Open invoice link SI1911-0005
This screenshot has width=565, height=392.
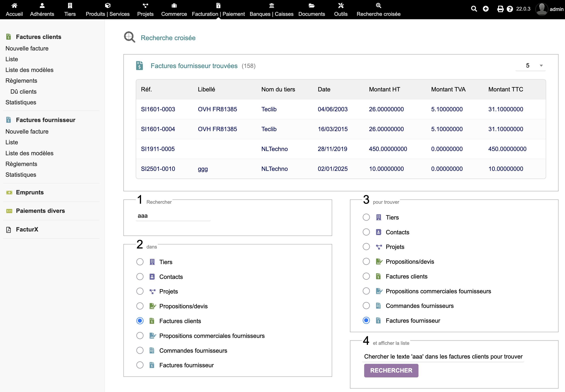pos(158,149)
